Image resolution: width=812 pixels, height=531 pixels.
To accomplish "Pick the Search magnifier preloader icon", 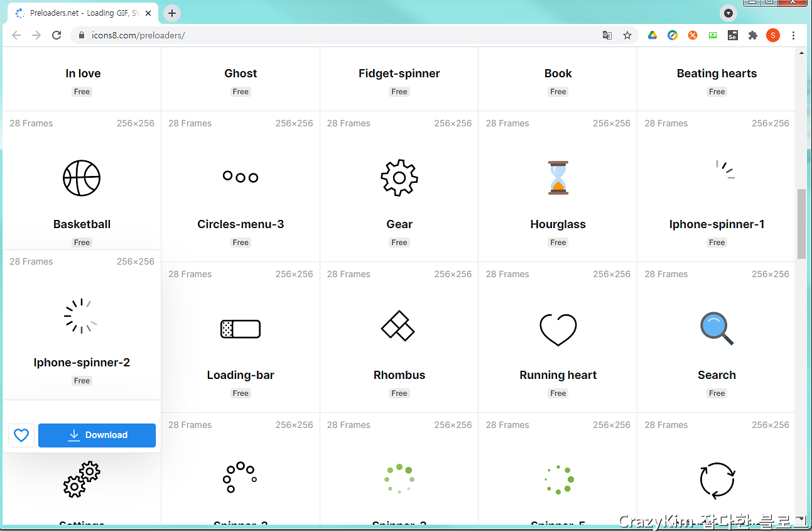I will [x=717, y=329].
